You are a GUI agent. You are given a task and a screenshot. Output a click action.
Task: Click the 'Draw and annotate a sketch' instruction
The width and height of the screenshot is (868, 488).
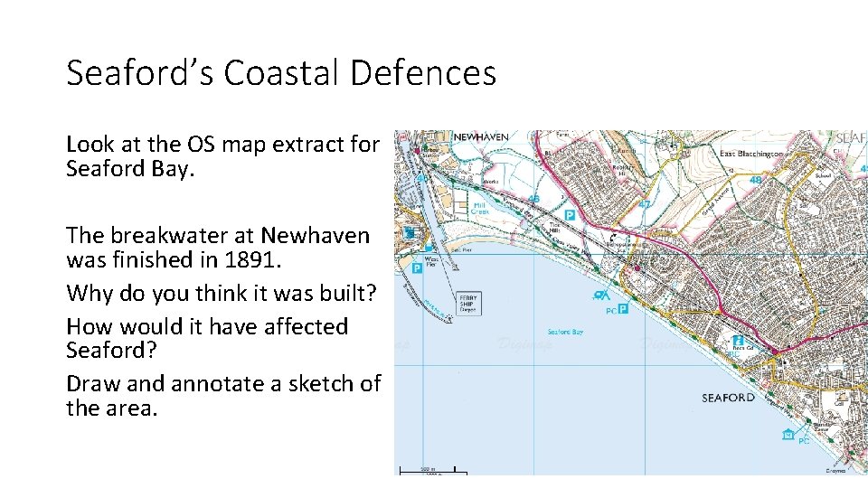click(x=223, y=396)
